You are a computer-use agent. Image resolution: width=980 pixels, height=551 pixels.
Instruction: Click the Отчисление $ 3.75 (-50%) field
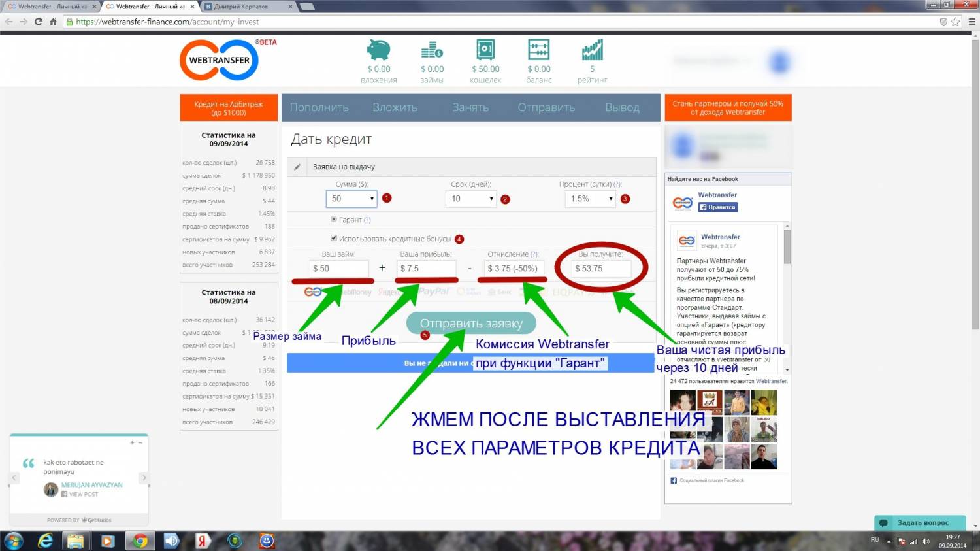(x=514, y=269)
